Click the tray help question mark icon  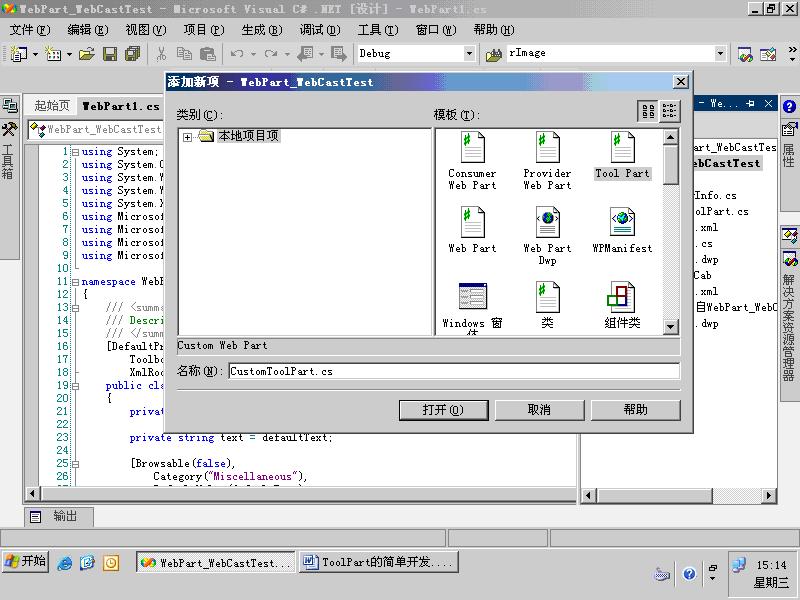(689, 574)
